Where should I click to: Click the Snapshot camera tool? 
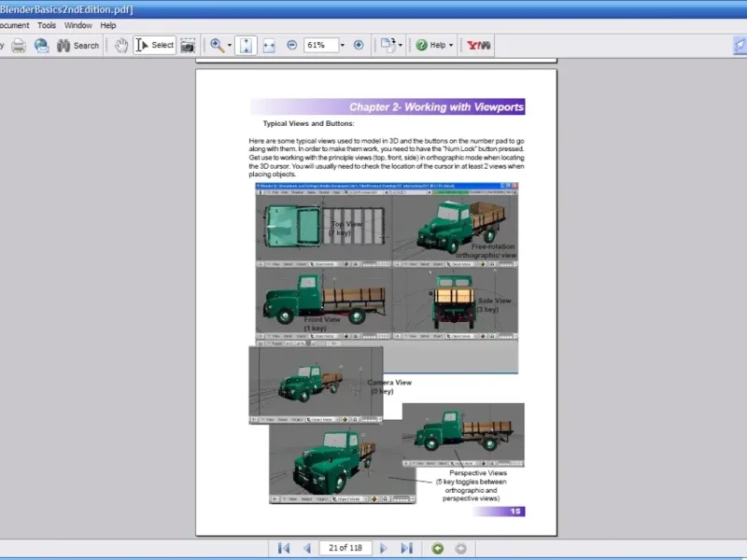(188, 45)
